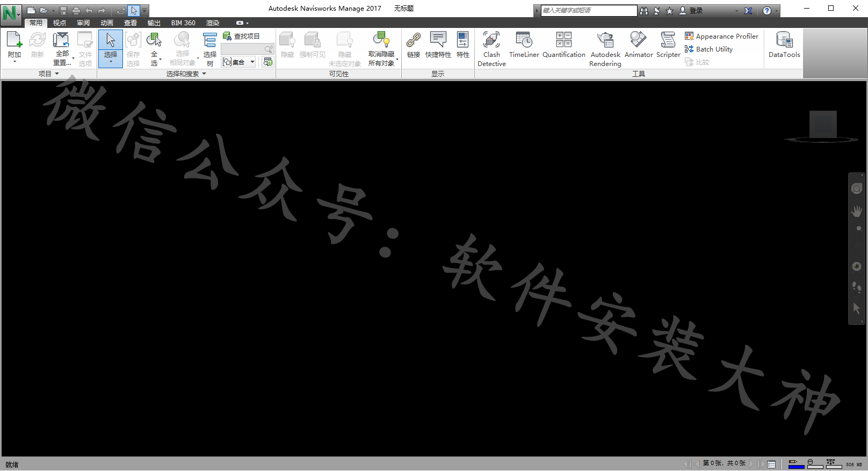The width and height of the screenshot is (868, 471).
Task: Open Batch Utility
Action: (x=709, y=49)
